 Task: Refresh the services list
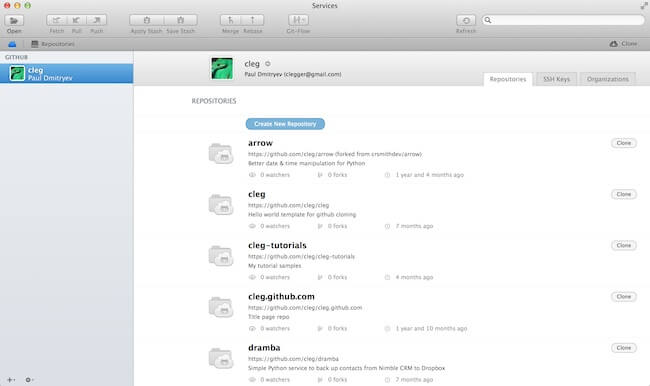[466, 20]
